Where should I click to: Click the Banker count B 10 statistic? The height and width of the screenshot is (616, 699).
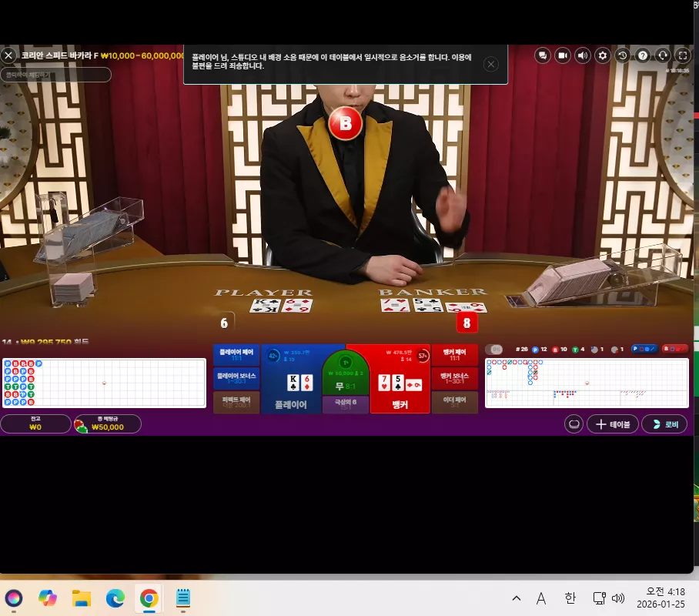[x=560, y=350]
